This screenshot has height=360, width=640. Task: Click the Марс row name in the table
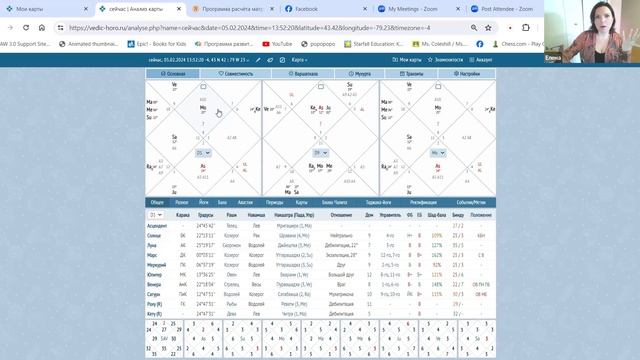[x=152, y=255]
